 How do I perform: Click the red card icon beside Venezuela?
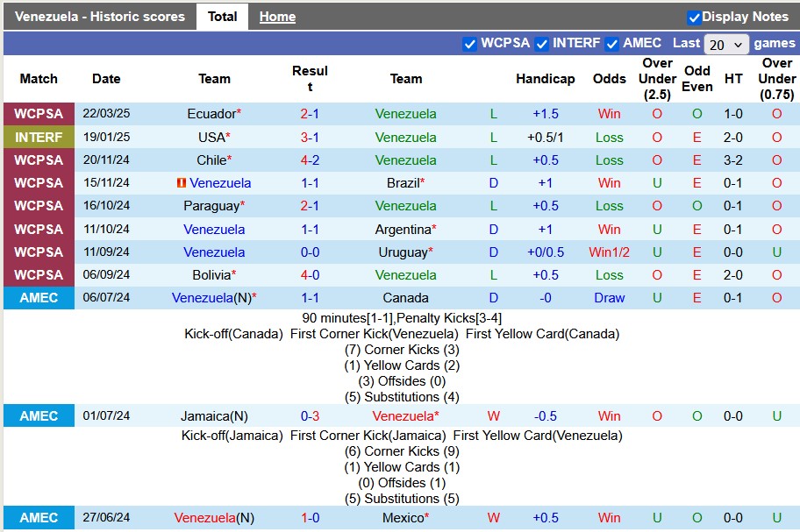pos(181,183)
